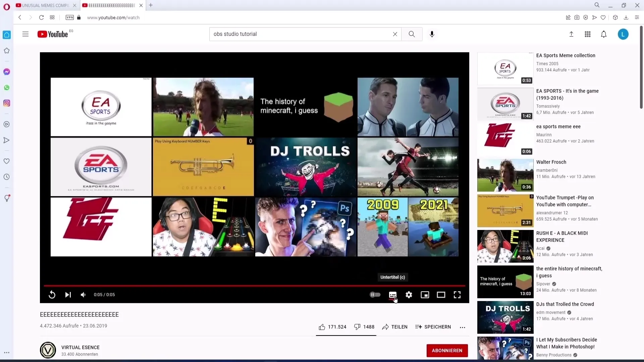The width and height of the screenshot is (644, 362).
Task: Open sidebar three-dot settings
Action: click(x=6, y=353)
